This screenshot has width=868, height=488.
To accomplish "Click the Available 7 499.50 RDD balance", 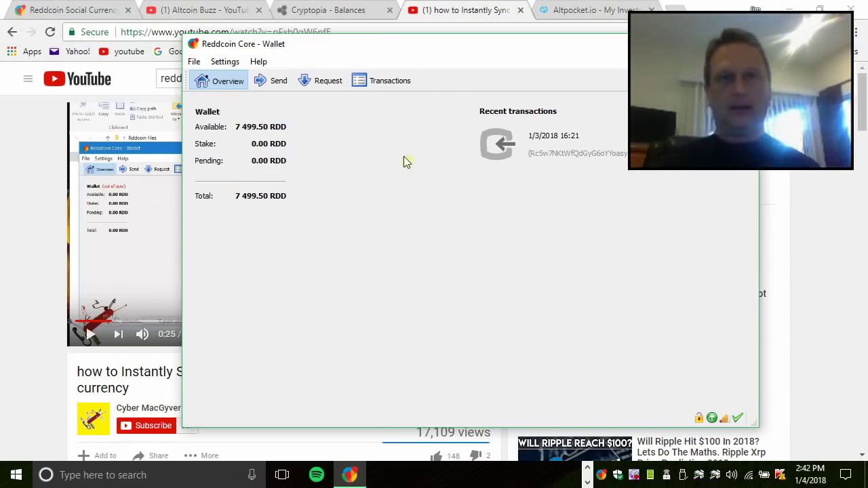I will 260,127.
